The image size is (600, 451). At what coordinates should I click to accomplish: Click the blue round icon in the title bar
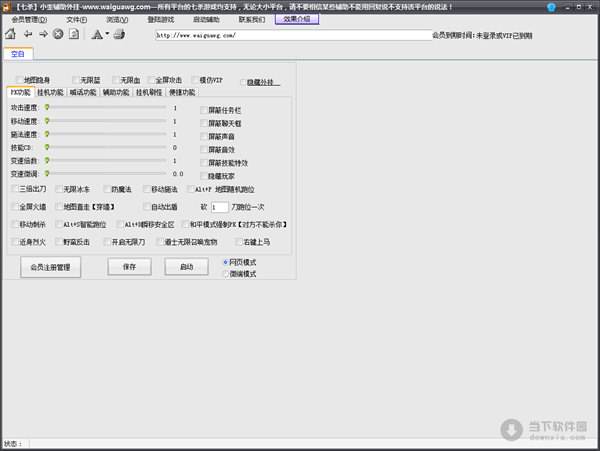tap(551, 7)
